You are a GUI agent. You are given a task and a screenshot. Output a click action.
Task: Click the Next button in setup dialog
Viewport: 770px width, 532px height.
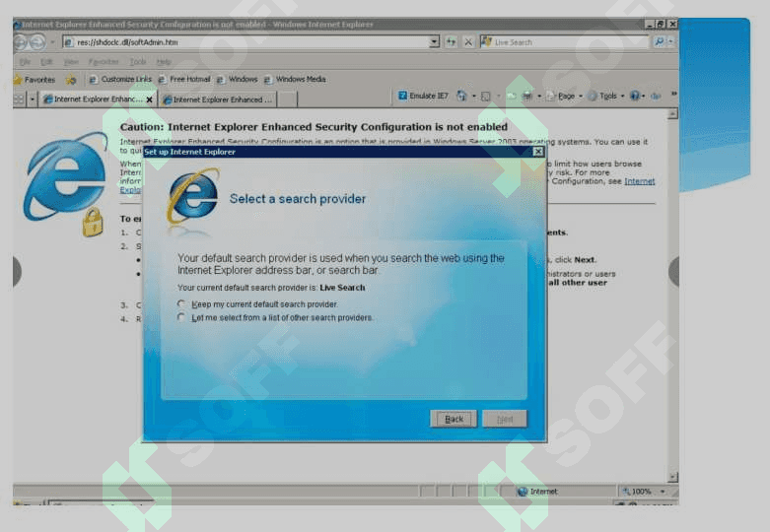point(505,419)
